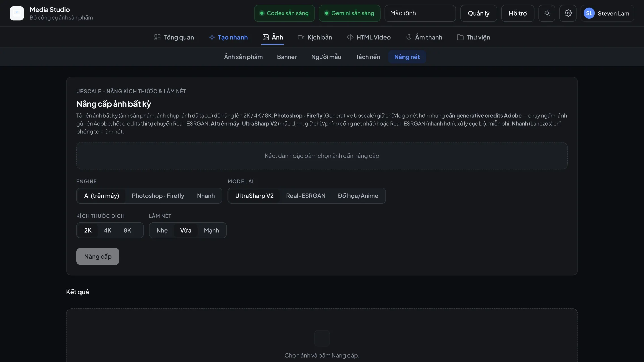
Task: Open the Mặc định dropdown
Action: [x=420, y=13]
